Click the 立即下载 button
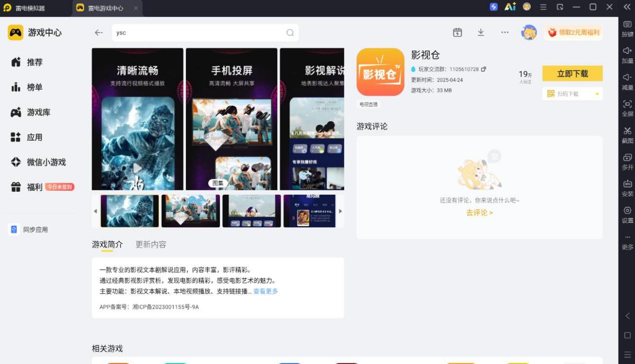The height and width of the screenshot is (364, 635). (x=572, y=74)
